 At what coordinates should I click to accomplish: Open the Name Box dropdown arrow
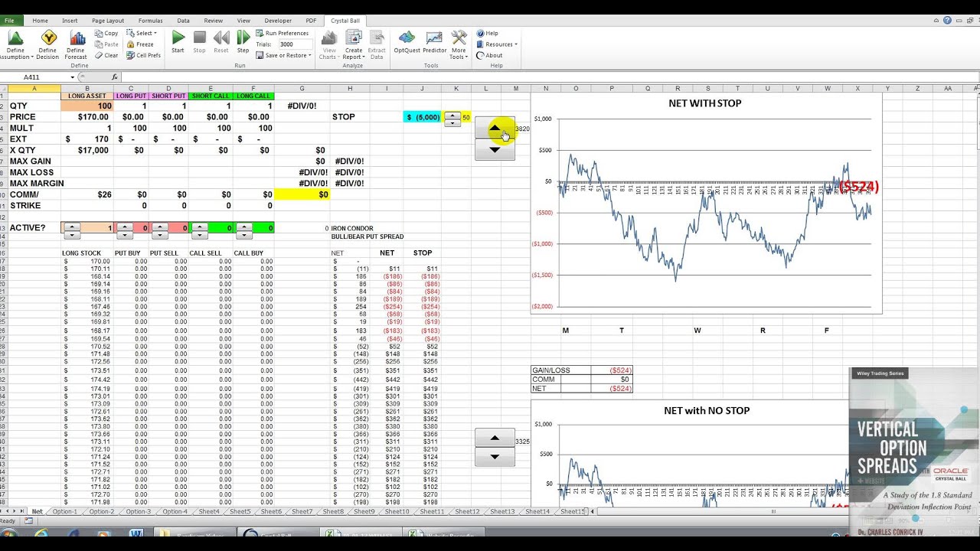click(x=73, y=77)
